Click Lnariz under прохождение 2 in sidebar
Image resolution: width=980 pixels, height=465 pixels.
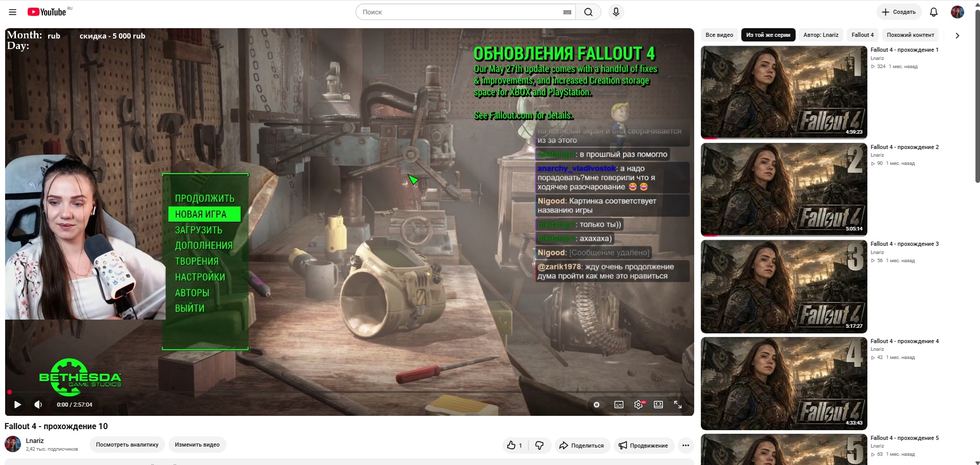click(877, 155)
